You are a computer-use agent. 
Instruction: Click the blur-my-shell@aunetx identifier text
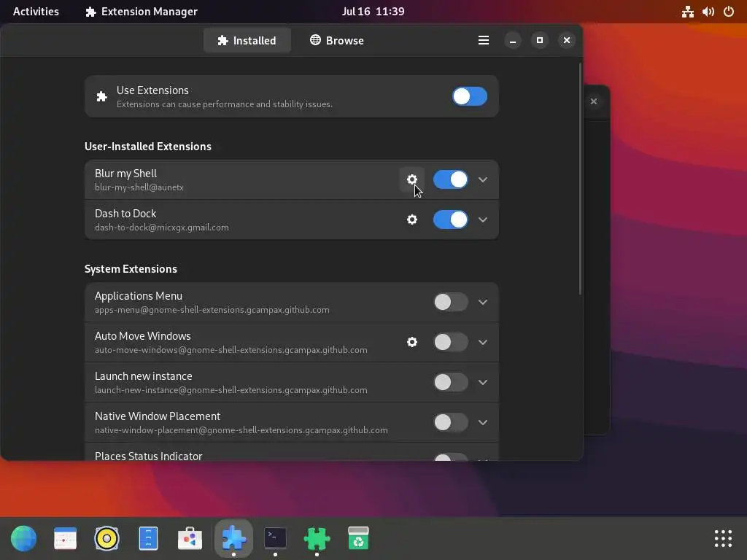click(139, 187)
